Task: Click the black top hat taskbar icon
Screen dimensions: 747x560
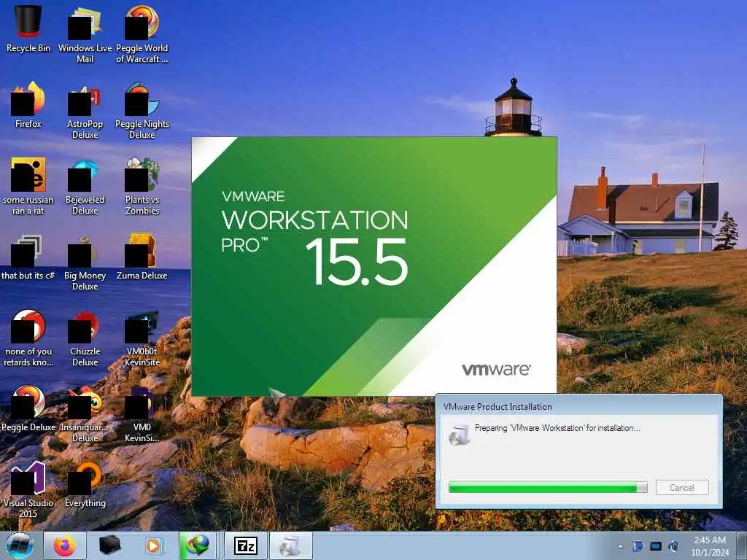Action: (x=109, y=545)
